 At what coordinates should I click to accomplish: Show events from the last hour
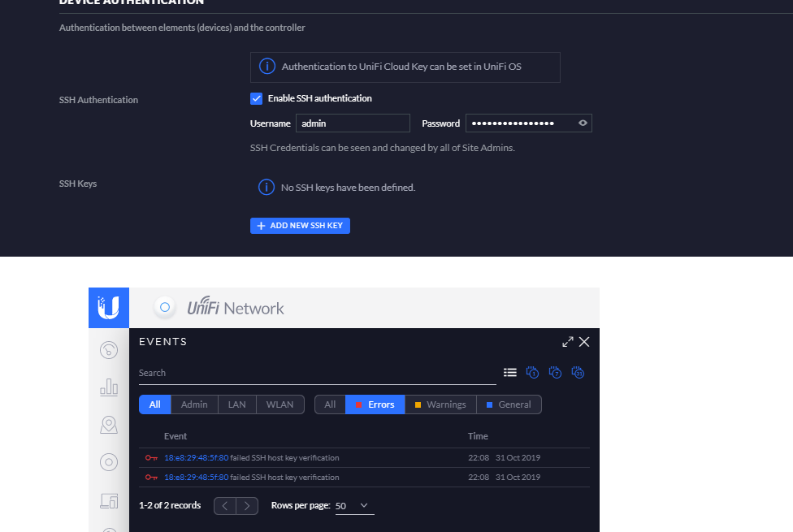click(x=533, y=373)
